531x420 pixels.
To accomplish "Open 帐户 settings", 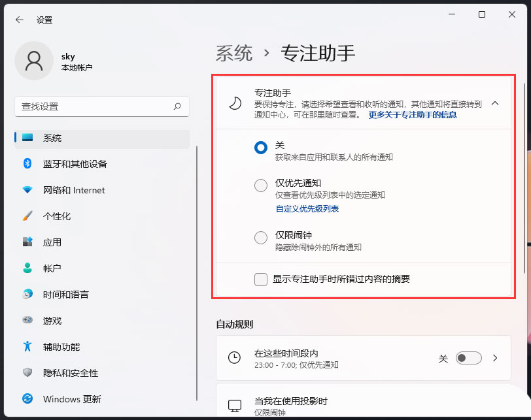I will point(101,268).
